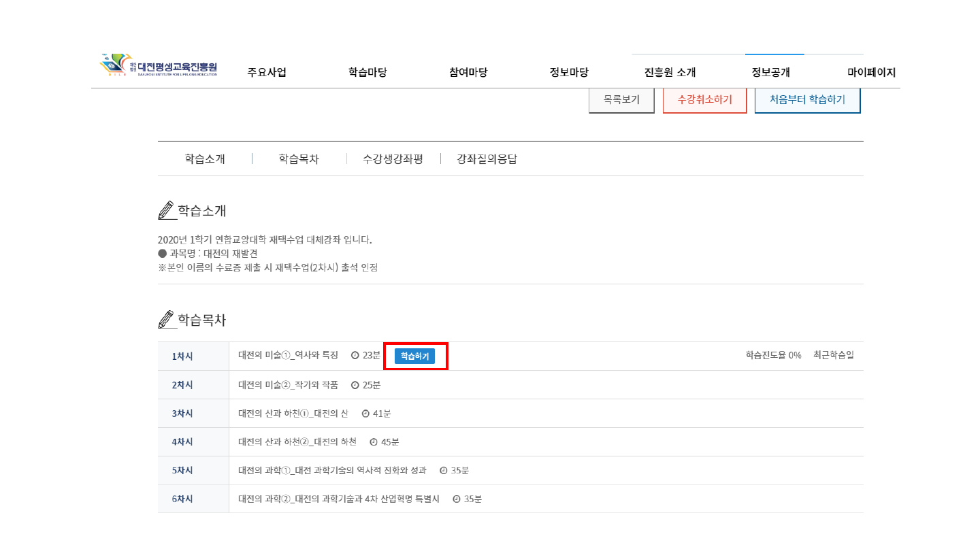Screen dimensions: 980x551
Task: Switch to the 학습목차 tab
Action: (299, 159)
